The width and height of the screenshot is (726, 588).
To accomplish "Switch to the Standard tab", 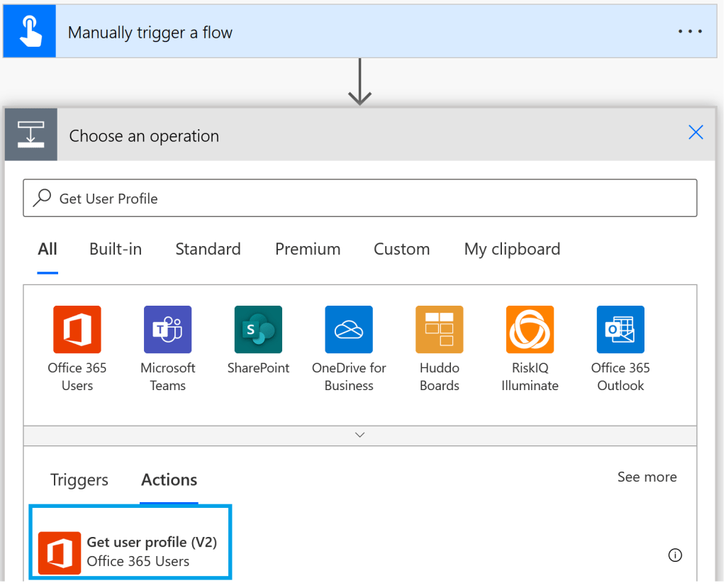I will click(x=208, y=249).
